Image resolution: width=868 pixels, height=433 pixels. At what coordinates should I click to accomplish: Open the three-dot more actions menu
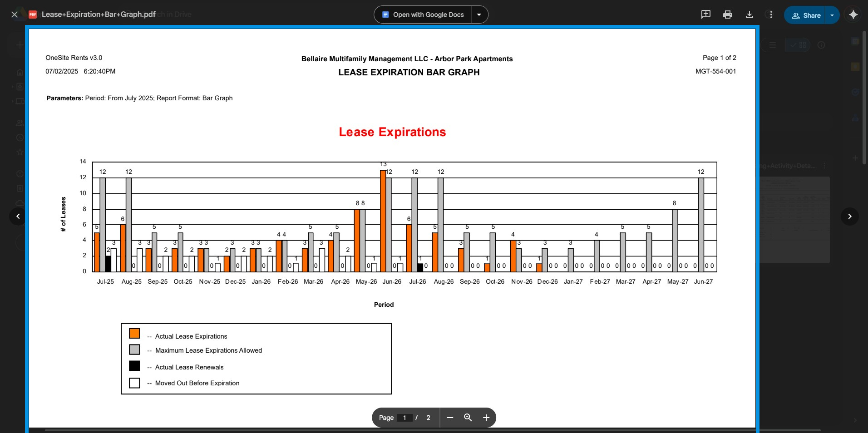[x=771, y=15]
